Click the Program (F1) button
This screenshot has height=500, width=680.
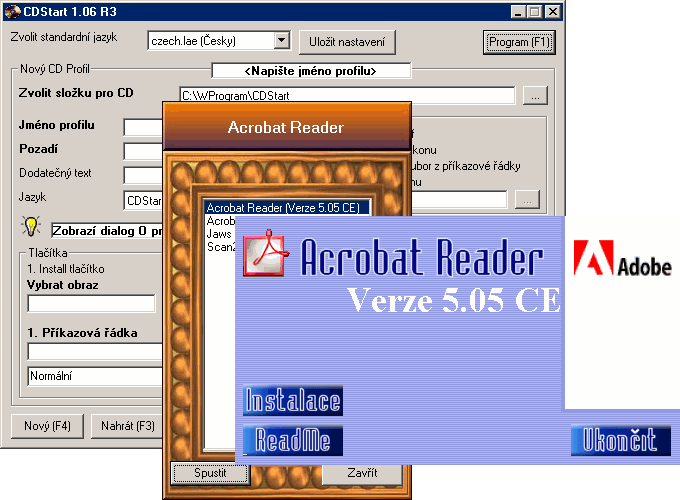tap(518, 42)
